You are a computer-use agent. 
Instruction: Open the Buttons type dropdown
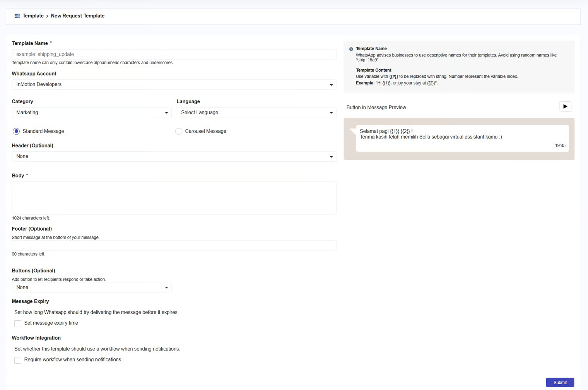[x=91, y=287]
